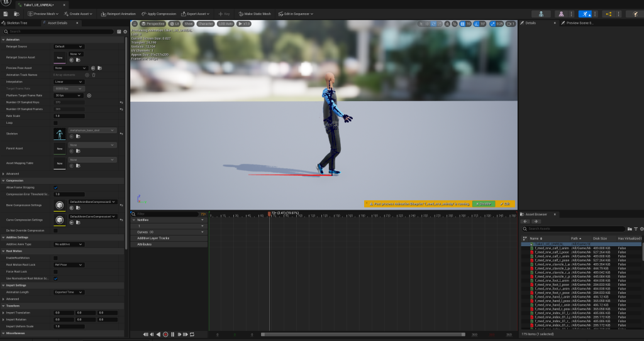The width and height of the screenshot is (644, 341).
Task: Click the record button in playback controls
Action: pos(165,335)
